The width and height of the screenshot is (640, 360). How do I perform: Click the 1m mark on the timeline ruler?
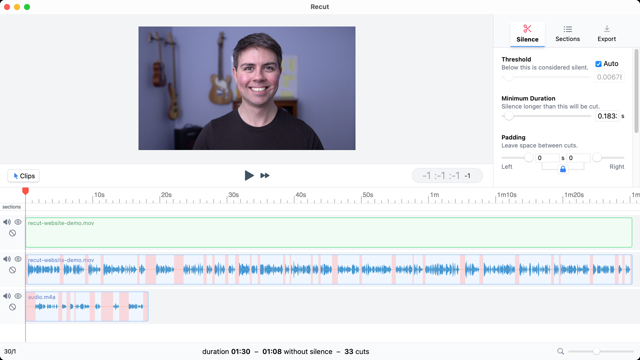tap(434, 195)
